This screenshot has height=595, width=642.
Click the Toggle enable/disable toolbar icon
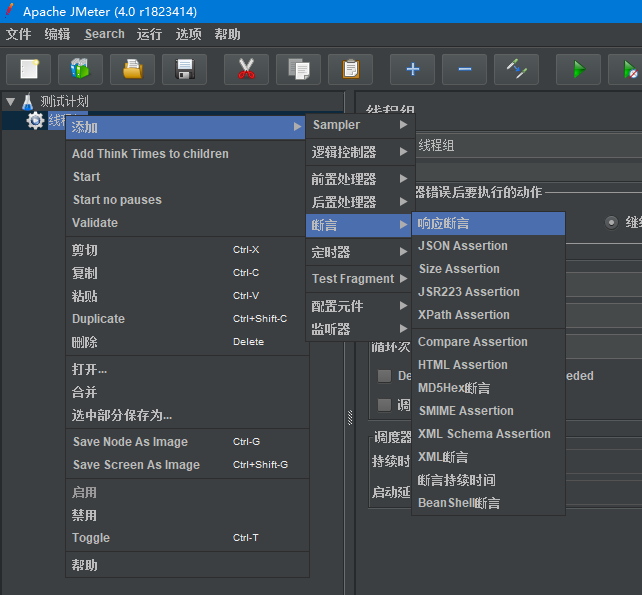coord(516,69)
